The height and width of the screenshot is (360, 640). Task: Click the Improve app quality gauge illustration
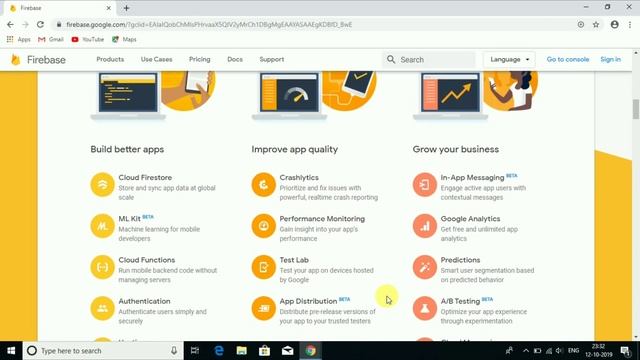pyautogui.click(x=289, y=96)
